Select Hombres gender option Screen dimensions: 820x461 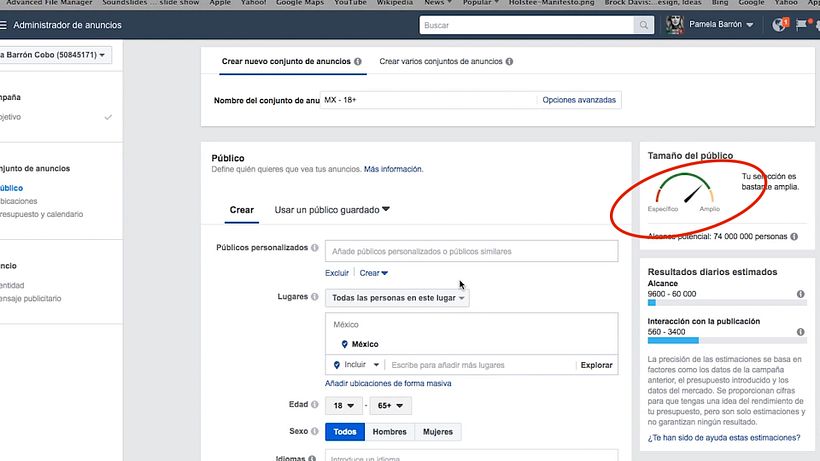pyautogui.click(x=390, y=432)
